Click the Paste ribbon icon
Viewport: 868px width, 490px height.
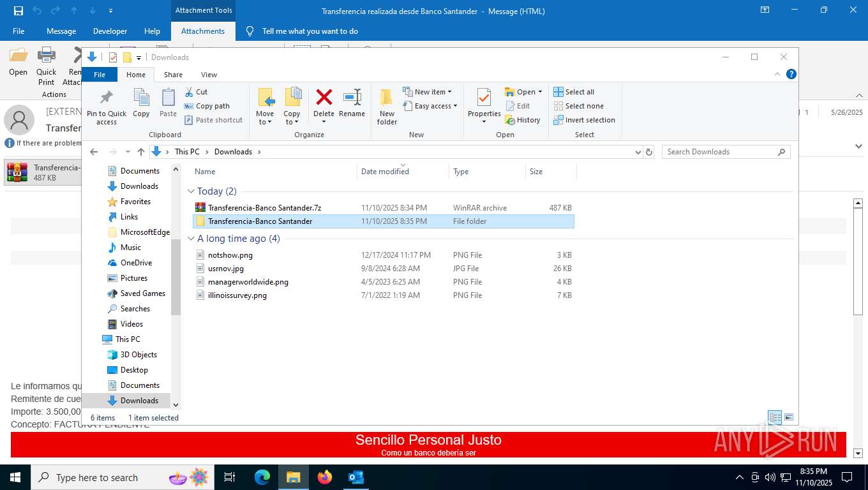168,98
